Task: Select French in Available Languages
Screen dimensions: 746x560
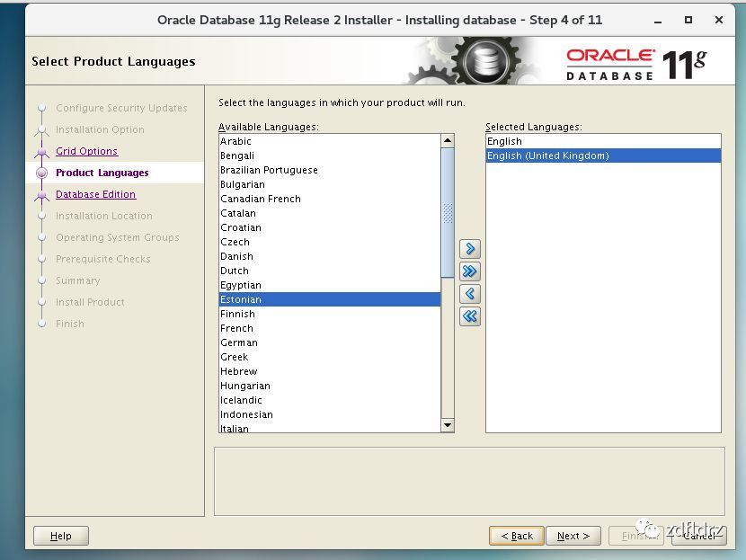Action: click(330, 328)
